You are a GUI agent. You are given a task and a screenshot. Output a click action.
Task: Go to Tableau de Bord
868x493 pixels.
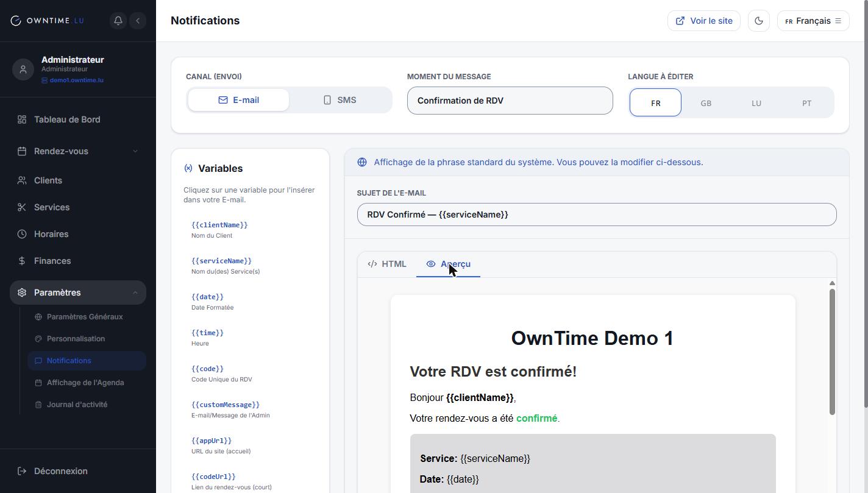coord(78,119)
